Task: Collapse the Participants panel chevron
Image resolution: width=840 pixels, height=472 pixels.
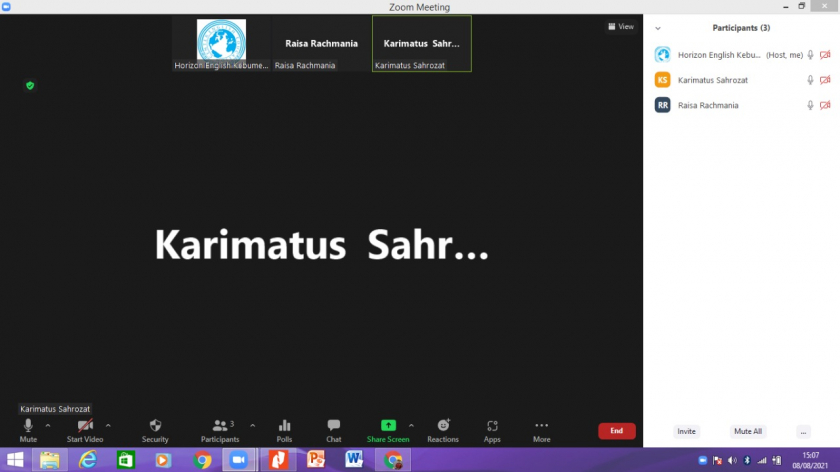Action: click(658, 28)
